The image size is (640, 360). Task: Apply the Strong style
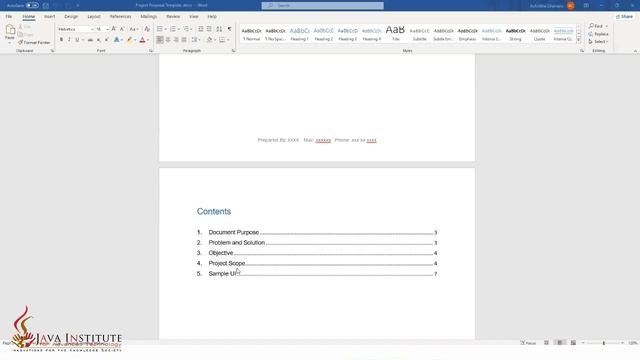[x=516, y=34]
